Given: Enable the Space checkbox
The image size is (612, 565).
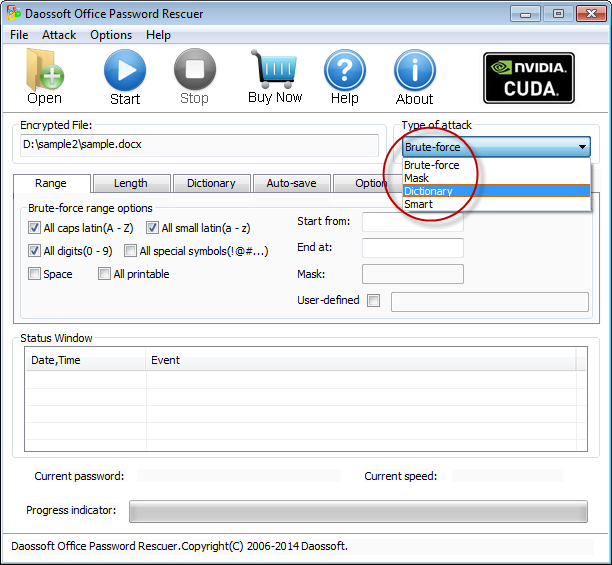Looking at the screenshot, I should (34, 274).
